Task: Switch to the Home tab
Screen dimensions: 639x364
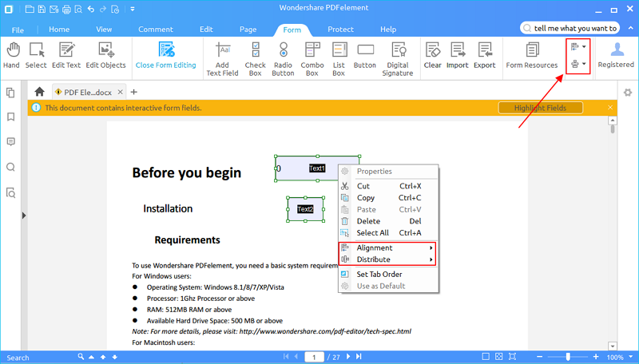Action: 59,30
